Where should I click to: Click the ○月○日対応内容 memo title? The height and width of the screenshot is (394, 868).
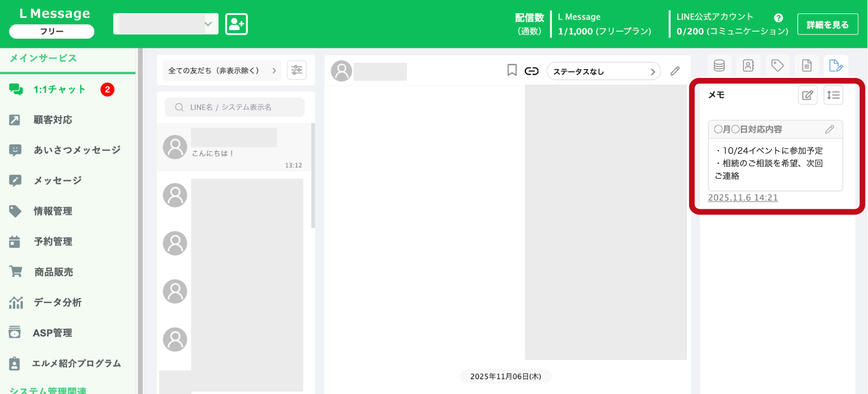[x=748, y=129]
